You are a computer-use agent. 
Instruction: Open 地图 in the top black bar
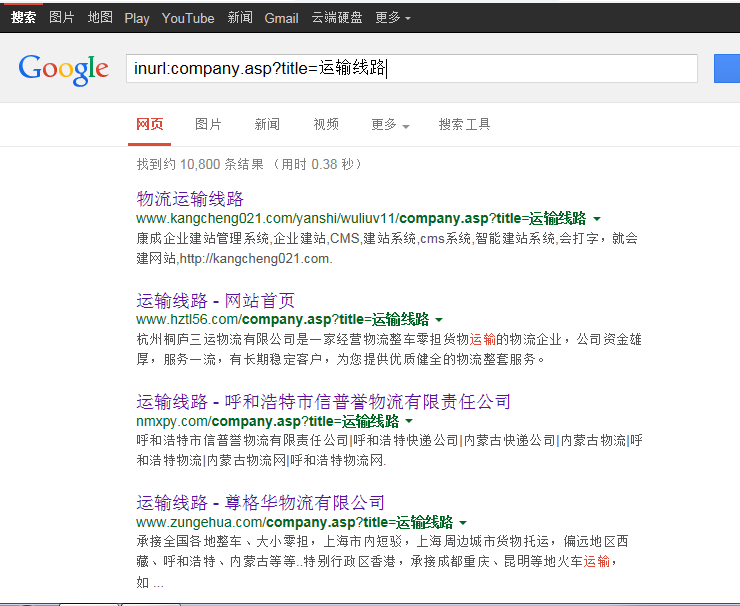[100, 18]
